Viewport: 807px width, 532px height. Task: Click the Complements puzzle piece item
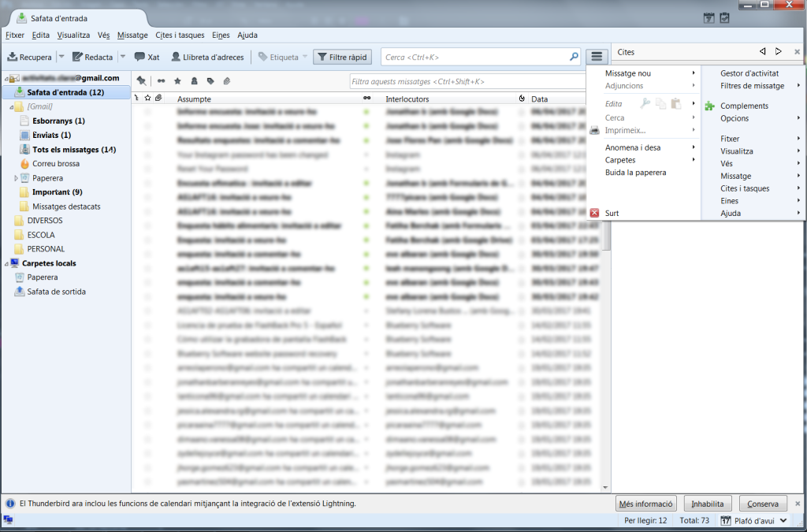743,106
